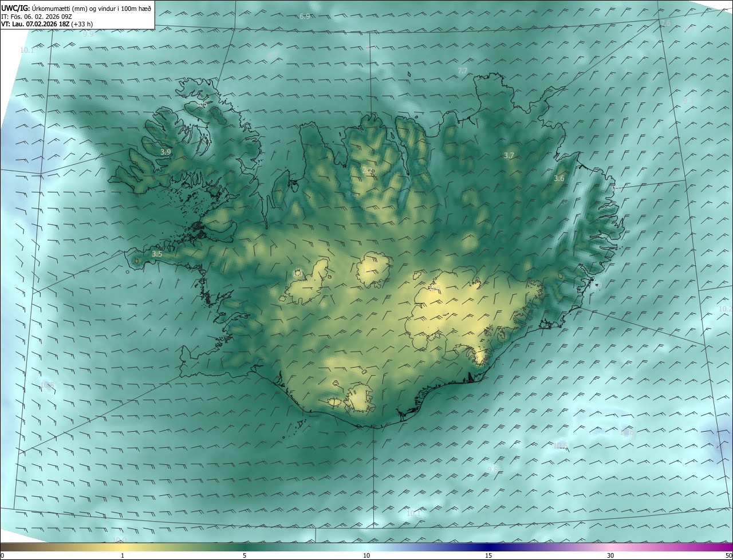Click the colorbar tick label 1

point(123,556)
